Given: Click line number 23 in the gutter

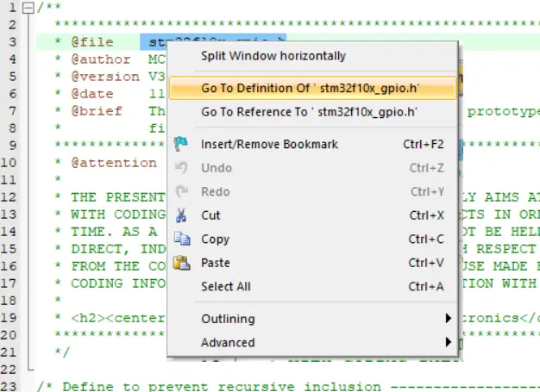Looking at the screenshot, I should pyautogui.click(x=12, y=386).
